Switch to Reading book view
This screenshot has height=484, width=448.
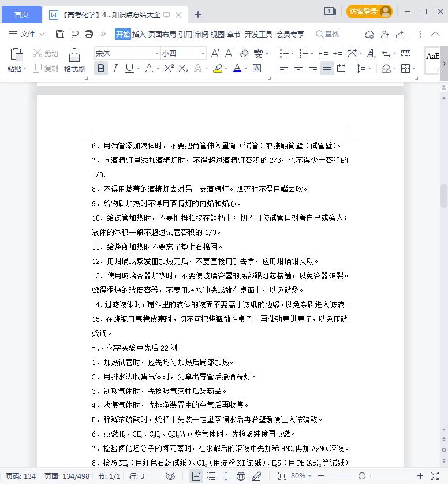226,476
